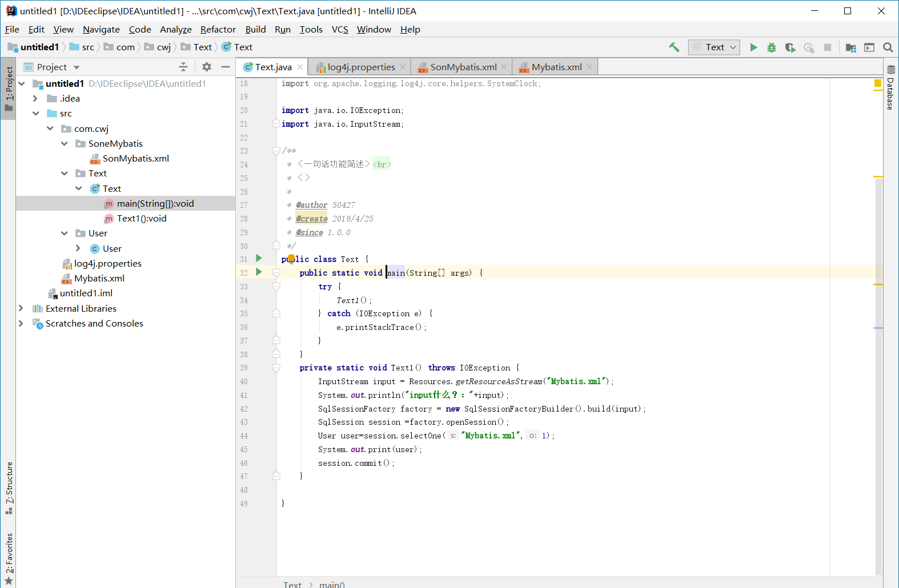Click main() in the bottom breadcrumb
Viewport: 899px width, 588px height.
[x=332, y=584]
